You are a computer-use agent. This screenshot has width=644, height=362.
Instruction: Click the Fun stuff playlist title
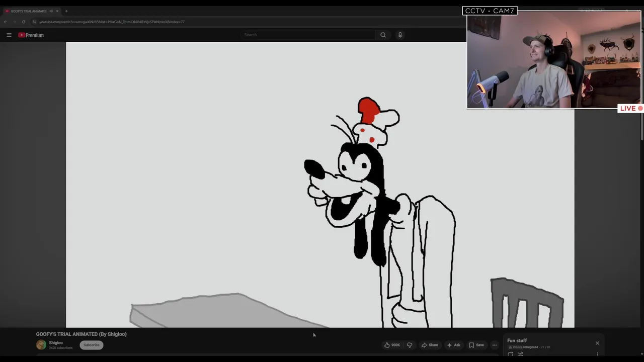517,340
